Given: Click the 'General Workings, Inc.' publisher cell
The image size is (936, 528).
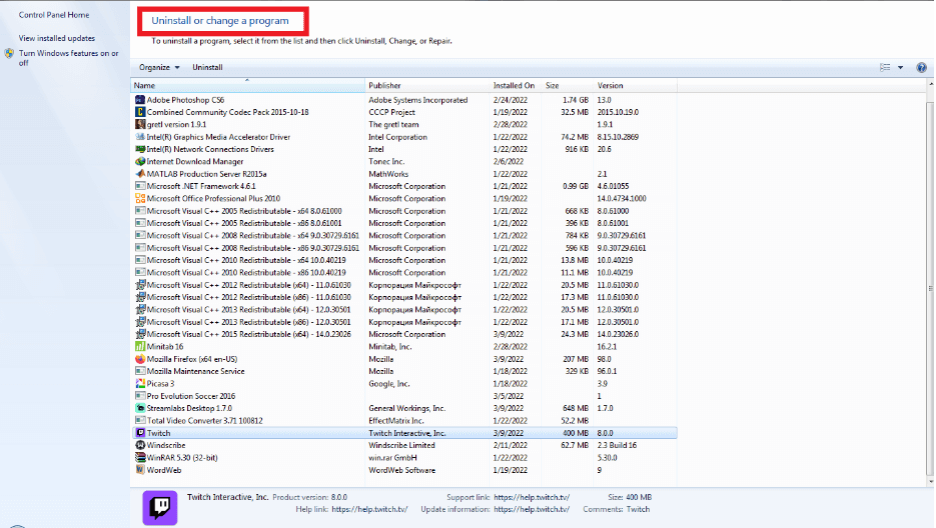Looking at the screenshot, I should coord(407,408).
